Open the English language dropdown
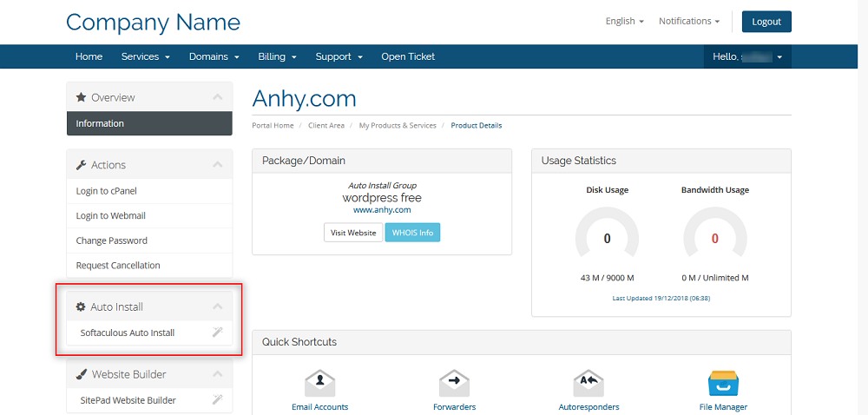Image resolution: width=868 pixels, height=415 pixels. [x=624, y=21]
